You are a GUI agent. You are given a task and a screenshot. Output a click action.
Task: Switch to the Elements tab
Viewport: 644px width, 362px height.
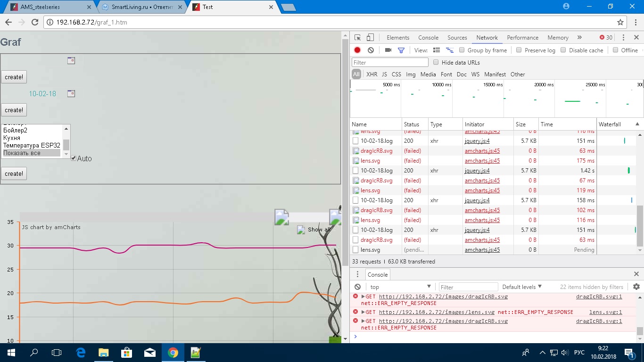pos(398,38)
